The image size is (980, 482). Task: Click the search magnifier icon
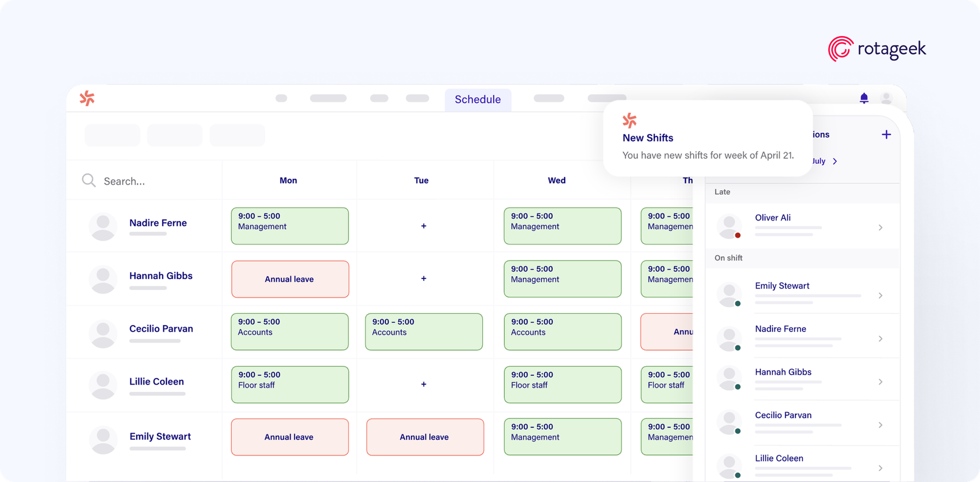coord(89,180)
